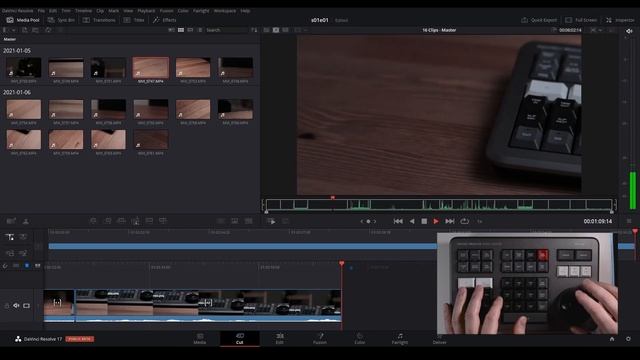Open the Media Pool panel
This screenshot has width=640, height=360.
click(x=23, y=20)
